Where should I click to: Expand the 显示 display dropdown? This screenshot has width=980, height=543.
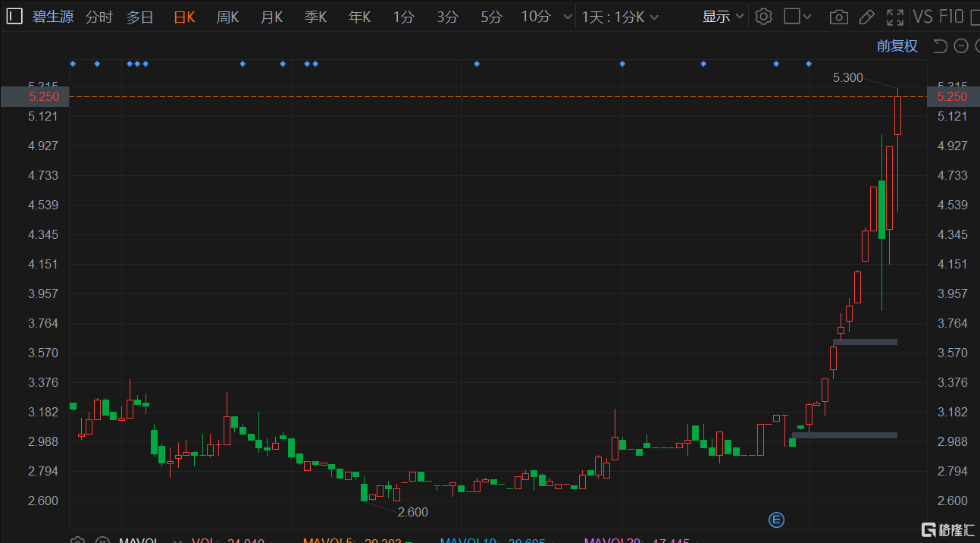722,17
